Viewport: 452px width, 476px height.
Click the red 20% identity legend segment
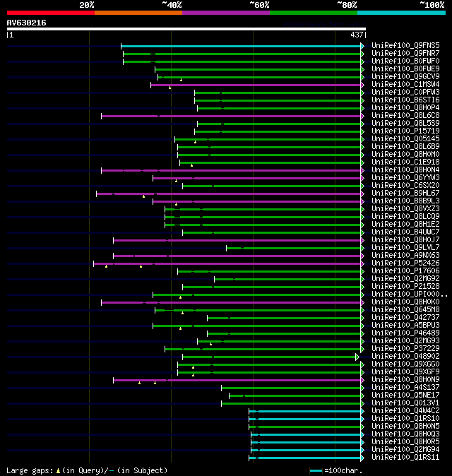[x=51, y=13]
